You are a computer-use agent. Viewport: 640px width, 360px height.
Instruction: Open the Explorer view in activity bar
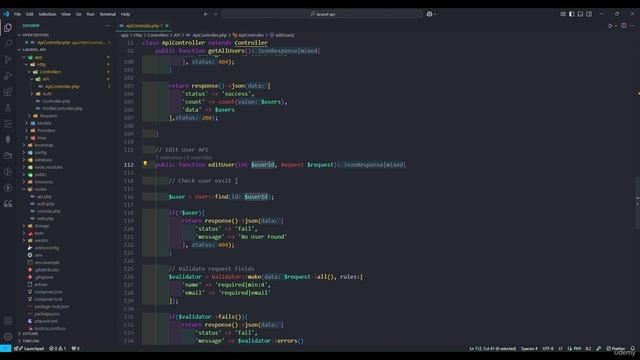coord(8,28)
